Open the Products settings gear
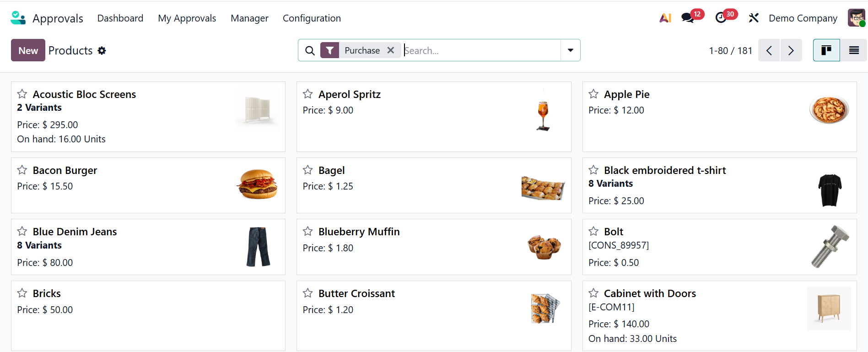This screenshot has width=868, height=352. point(102,50)
